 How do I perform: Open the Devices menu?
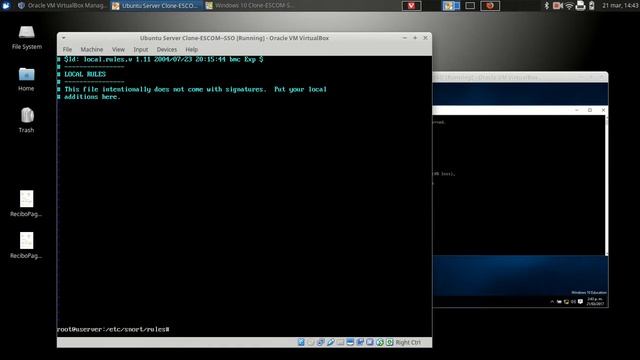point(167,49)
